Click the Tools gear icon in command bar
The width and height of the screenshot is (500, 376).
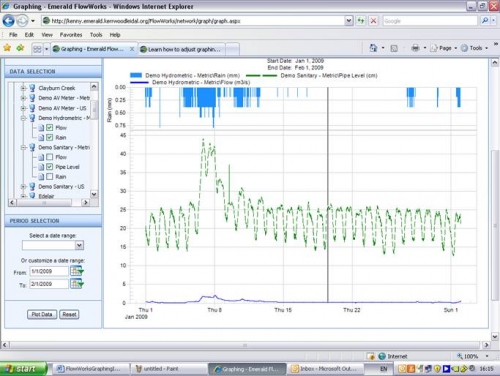(x=464, y=48)
